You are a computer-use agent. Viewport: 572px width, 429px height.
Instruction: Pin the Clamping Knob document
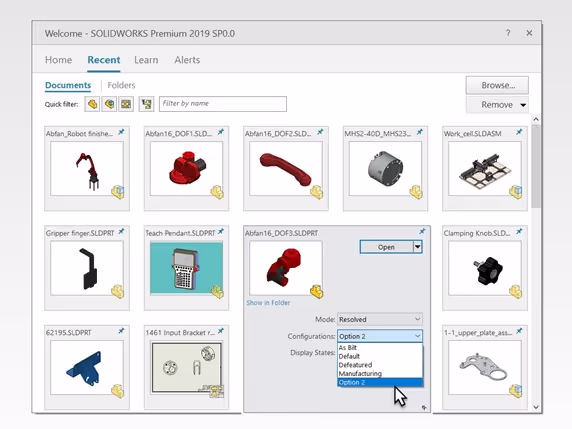pos(519,231)
